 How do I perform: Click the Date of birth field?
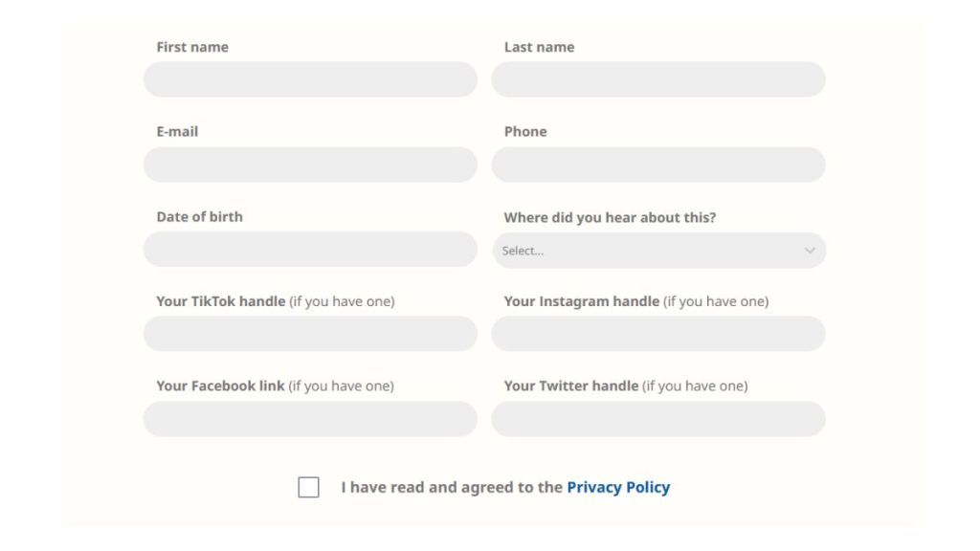tap(310, 250)
